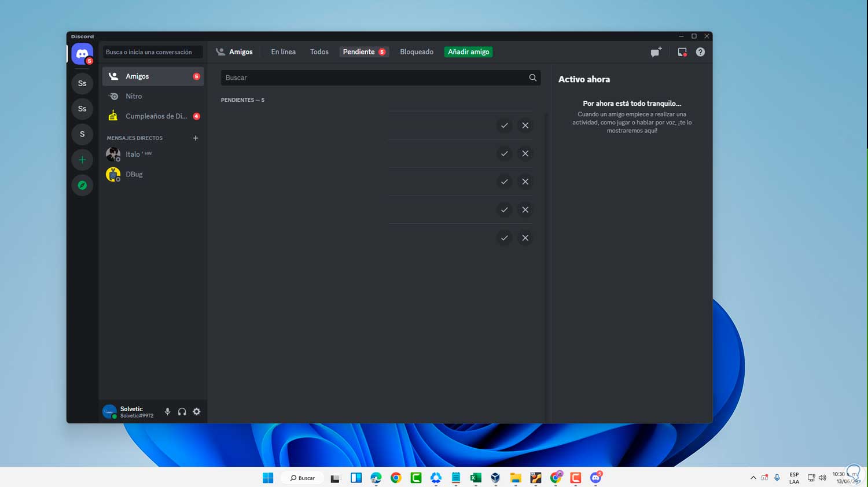Click the Solvetic#9972 username text
The height and width of the screenshot is (487, 868).
point(137,416)
